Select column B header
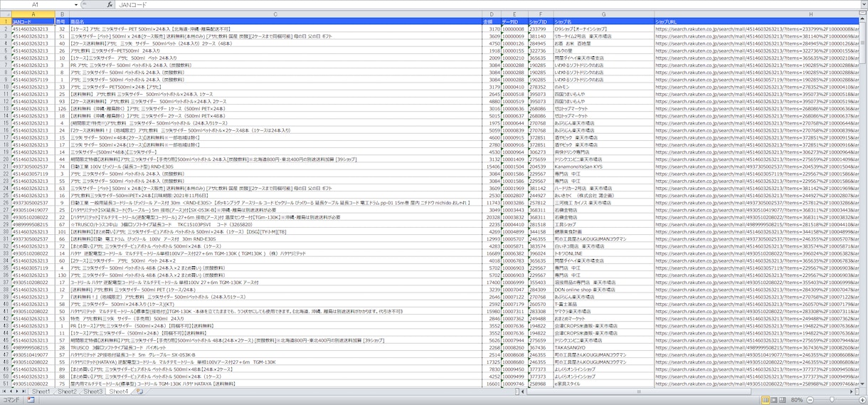 (62, 14)
